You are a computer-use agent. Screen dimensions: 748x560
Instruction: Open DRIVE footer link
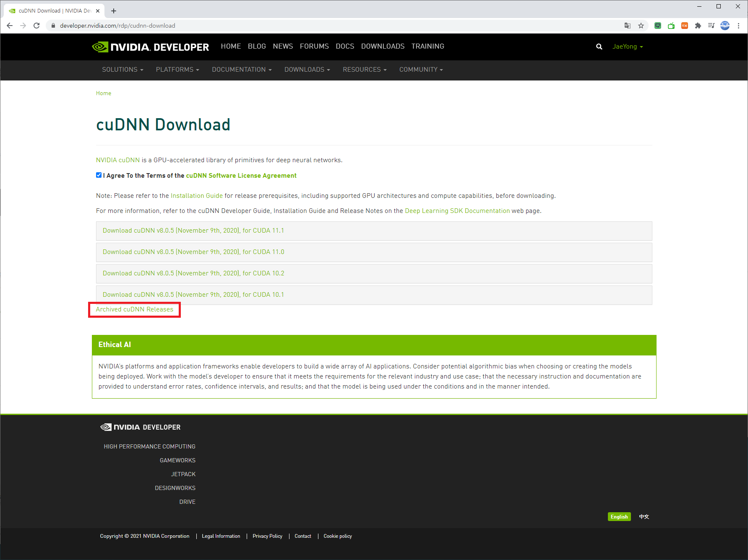188,502
